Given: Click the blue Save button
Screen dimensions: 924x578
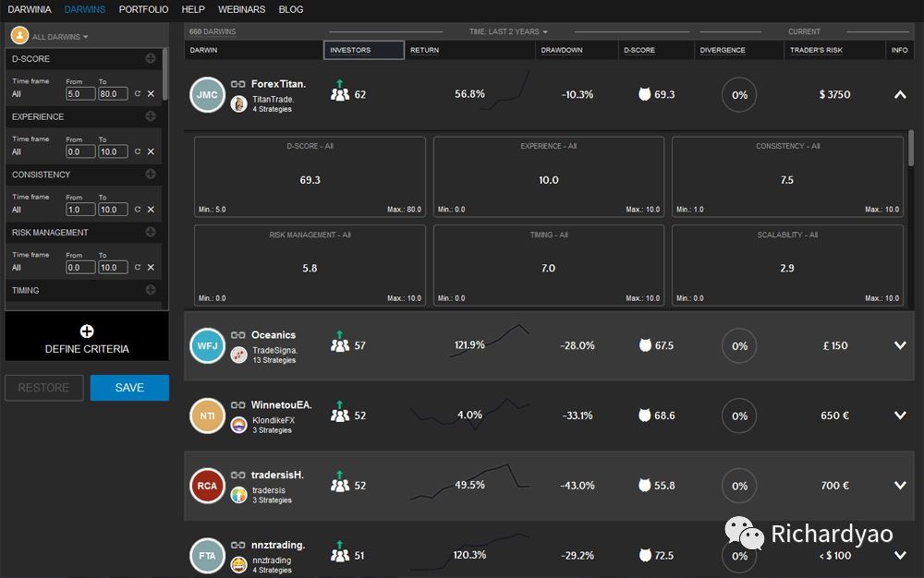Looking at the screenshot, I should [x=129, y=388].
